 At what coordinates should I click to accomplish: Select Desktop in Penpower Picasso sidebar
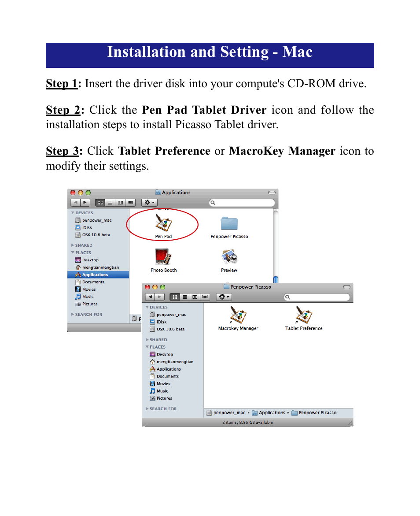(x=173, y=354)
